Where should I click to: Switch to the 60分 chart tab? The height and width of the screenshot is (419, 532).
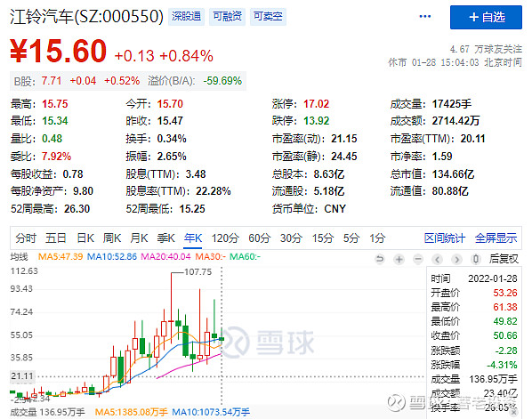coord(259,238)
